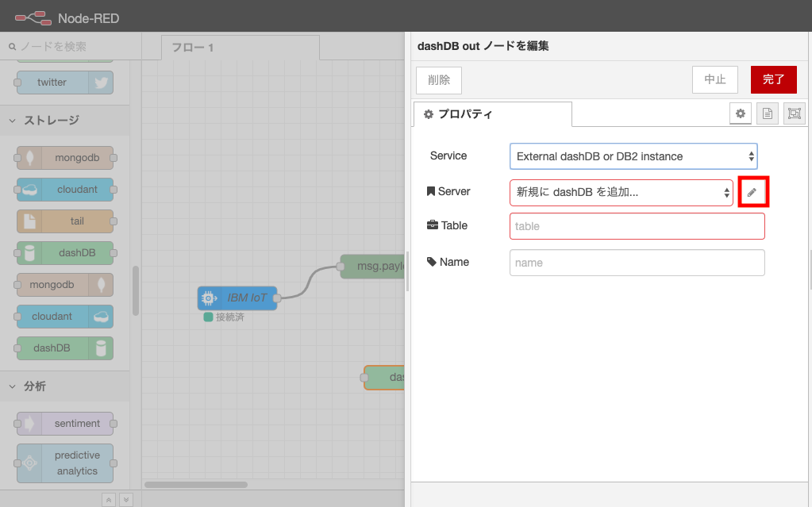Open the Service dropdown
This screenshot has height=507, width=812.
(x=633, y=156)
